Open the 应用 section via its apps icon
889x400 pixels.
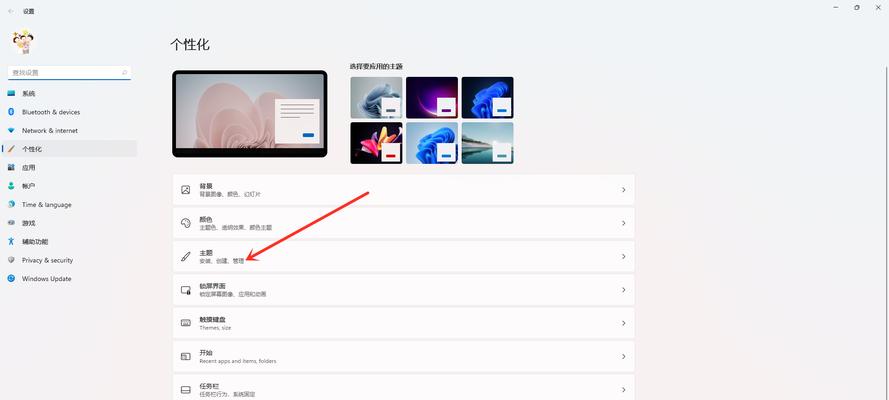[11, 168]
